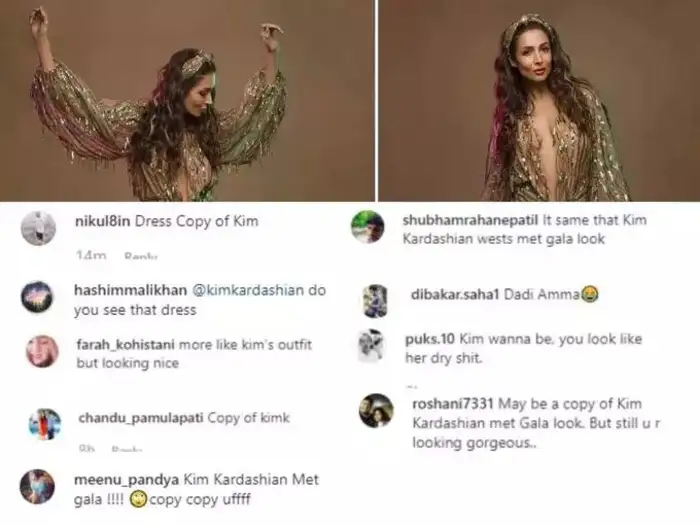
Task: Open roshani7331's profile avatar
Action: pyautogui.click(x=376, y=410)
